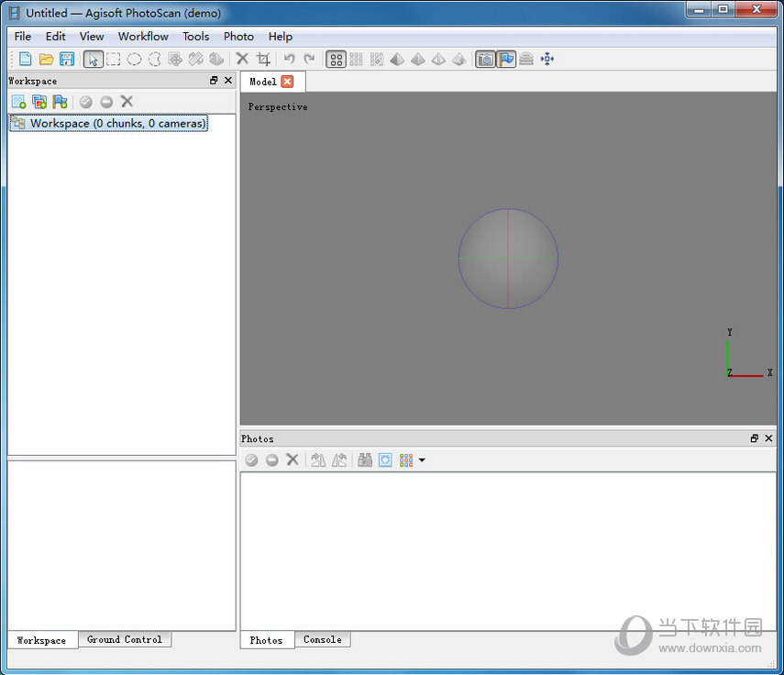Activate the Crop tool on the toolbar
The image size is (784, 675).
click(263, 59)
